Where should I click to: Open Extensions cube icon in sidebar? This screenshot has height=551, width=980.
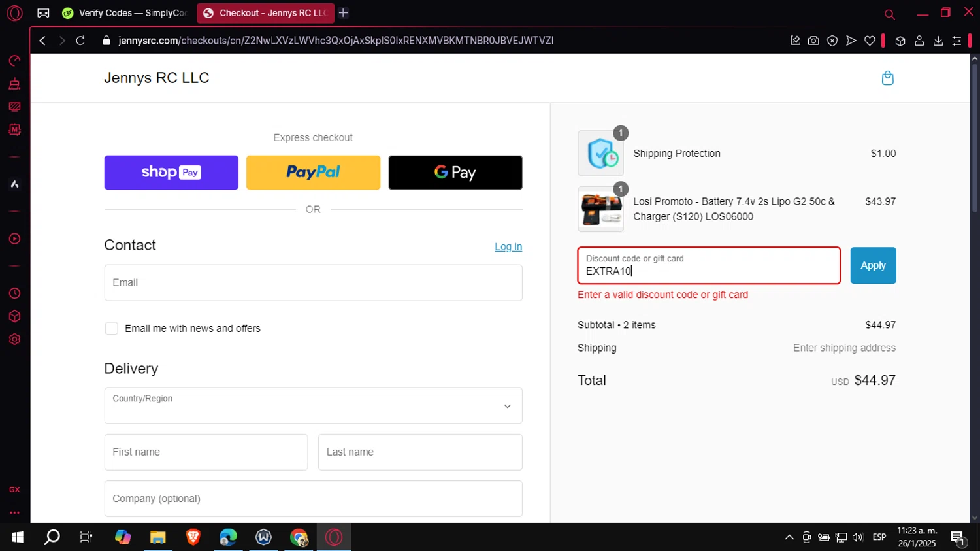tap(14, 316)
